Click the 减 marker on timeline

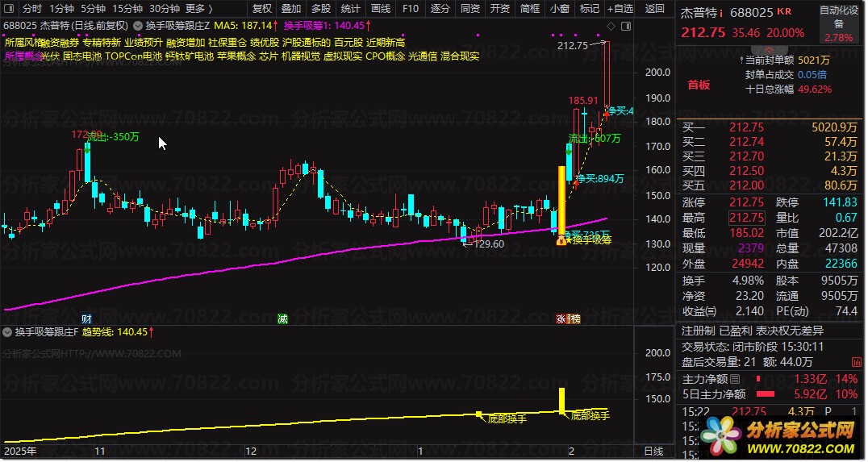click(283, 318)
